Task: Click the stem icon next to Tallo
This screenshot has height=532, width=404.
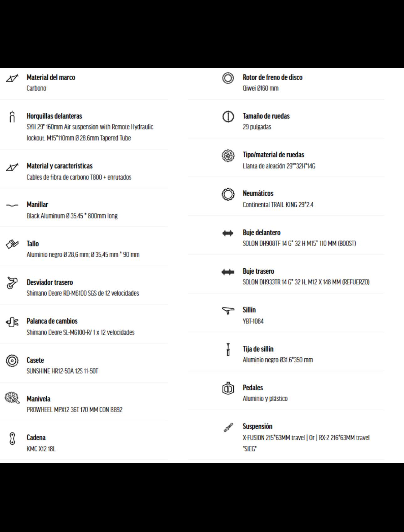Action: (12, 244)
